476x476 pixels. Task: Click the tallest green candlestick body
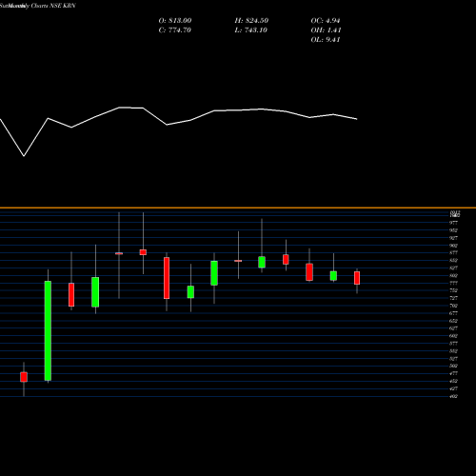point(48,330)
